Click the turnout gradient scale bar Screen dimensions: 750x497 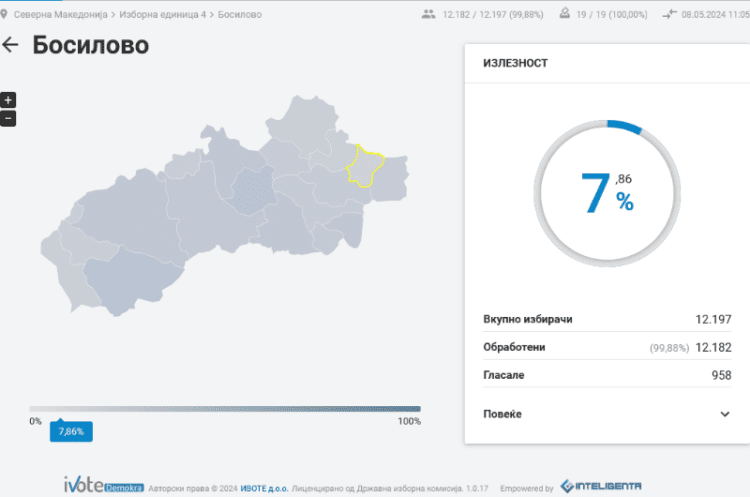tap(225, 409)
